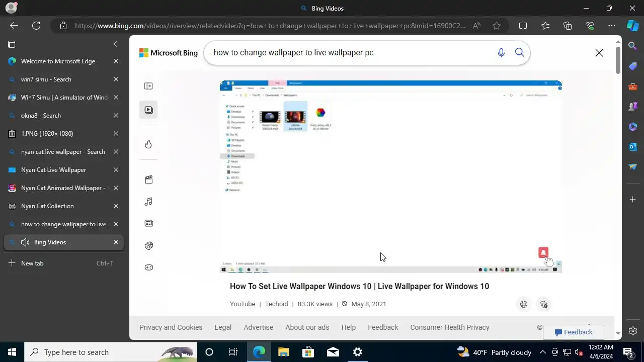644x362 pixels.
Task: Open Favorites list
Action: pos(545,26)
